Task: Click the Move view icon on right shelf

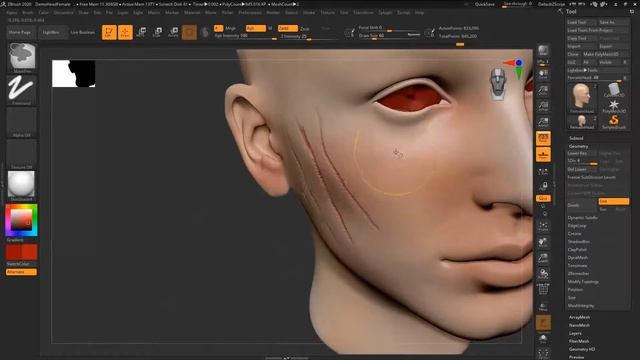Action: [x=543, y=242]
